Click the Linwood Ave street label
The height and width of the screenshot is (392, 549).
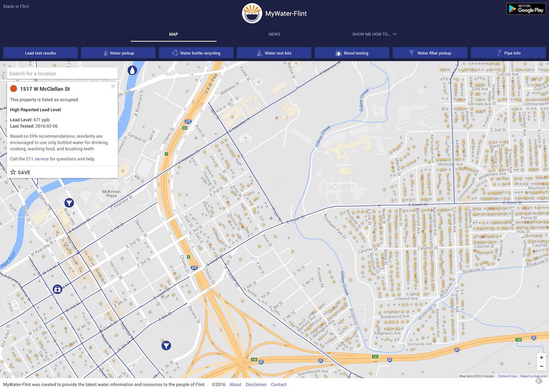click(406, 298)
